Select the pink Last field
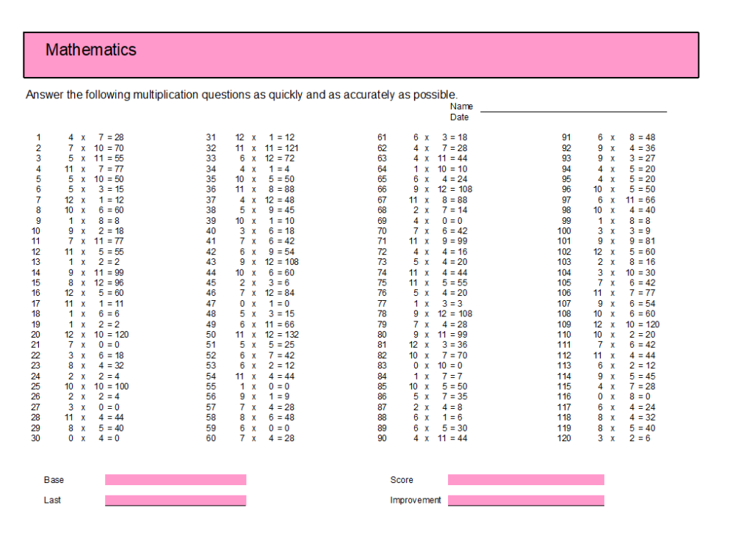This screenshot has width=752, height=560. point(176,500)
